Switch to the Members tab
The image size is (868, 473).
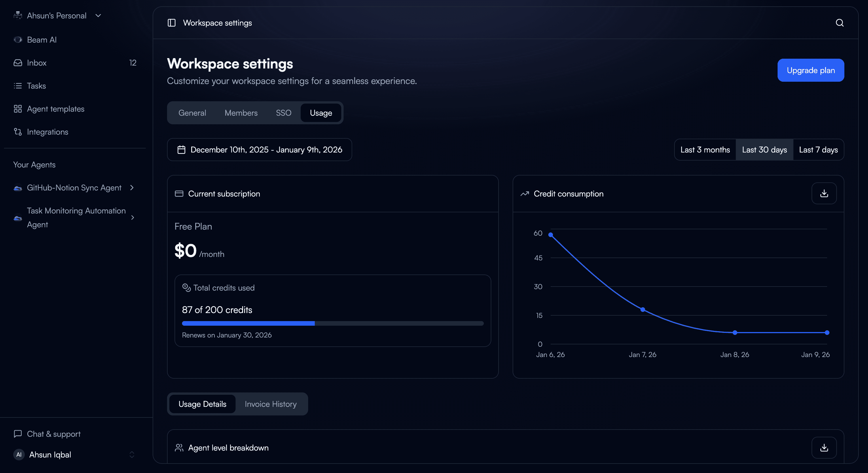[241, 113]
